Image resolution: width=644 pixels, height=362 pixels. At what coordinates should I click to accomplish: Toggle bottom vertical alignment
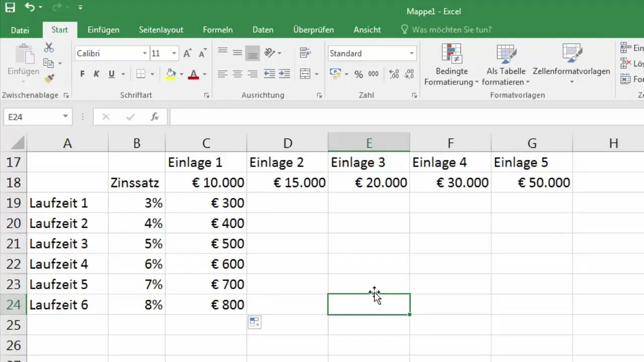253,52
